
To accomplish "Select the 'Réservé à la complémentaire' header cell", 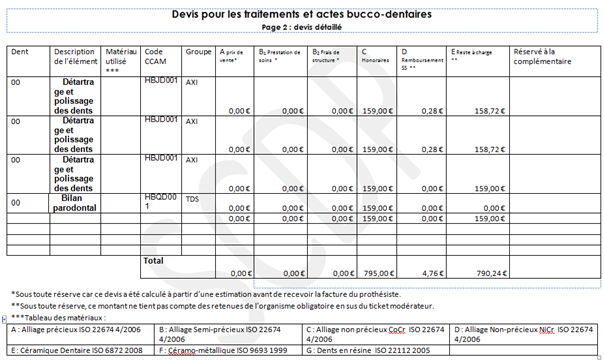I will (x=555, y=61).
